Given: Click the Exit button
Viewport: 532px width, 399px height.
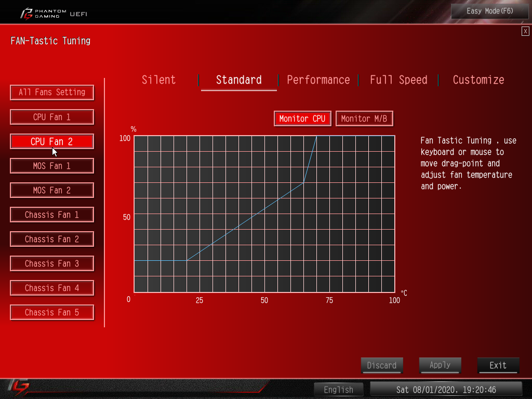Looking at the screenshot, I should (498, 365).
